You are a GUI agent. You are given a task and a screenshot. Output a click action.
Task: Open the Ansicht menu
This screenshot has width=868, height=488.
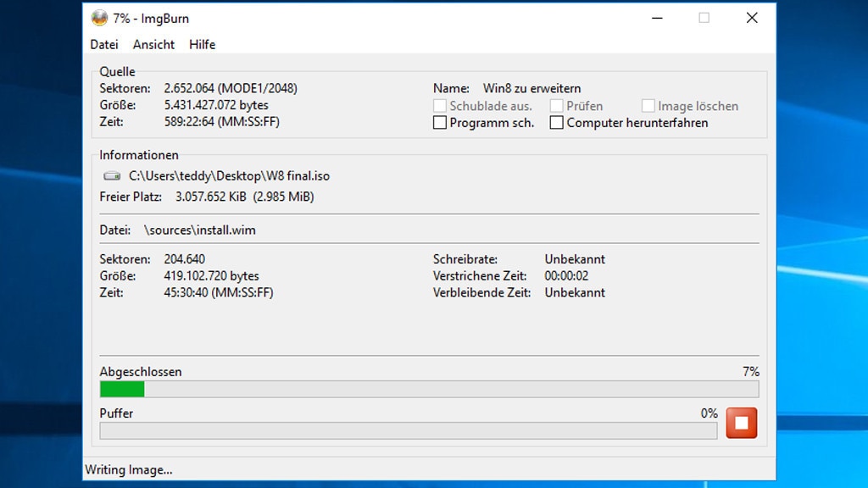(153, 44)
